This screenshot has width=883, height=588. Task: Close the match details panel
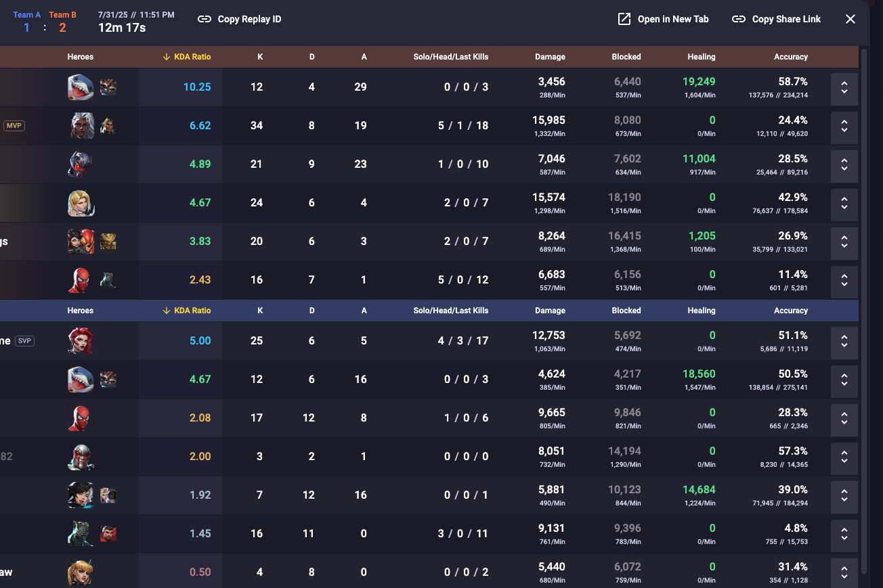click(850, 19)
